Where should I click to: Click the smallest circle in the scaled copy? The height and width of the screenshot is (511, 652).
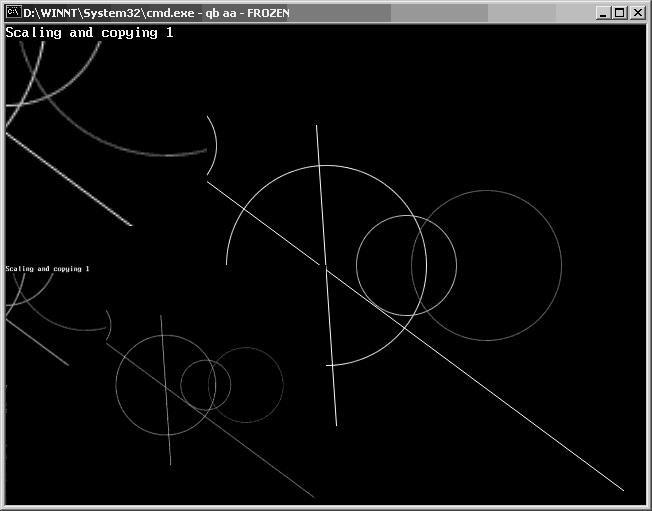click(x=205, y=385)
